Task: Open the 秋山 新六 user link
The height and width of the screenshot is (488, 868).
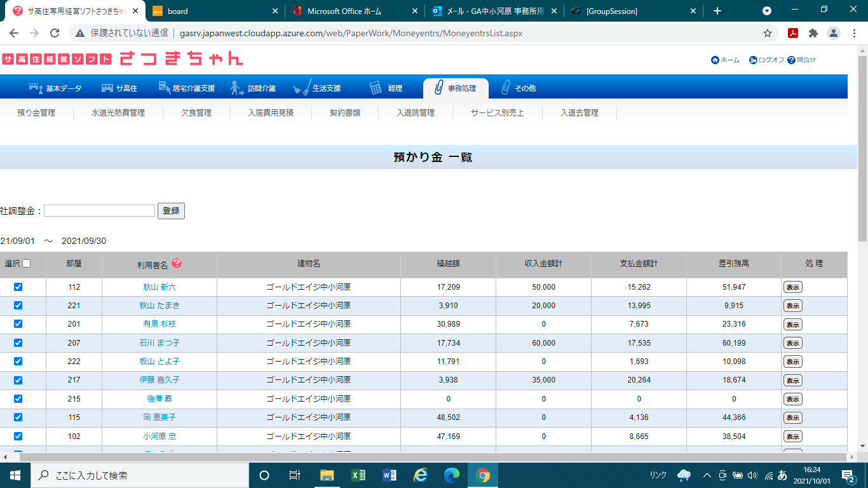Action: 159,287
